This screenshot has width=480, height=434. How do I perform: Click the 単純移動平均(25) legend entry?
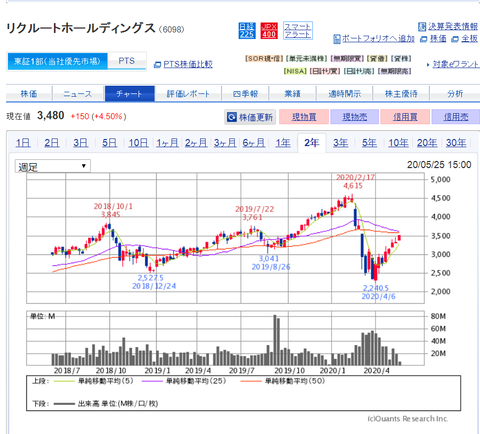(x=183, y=381)
